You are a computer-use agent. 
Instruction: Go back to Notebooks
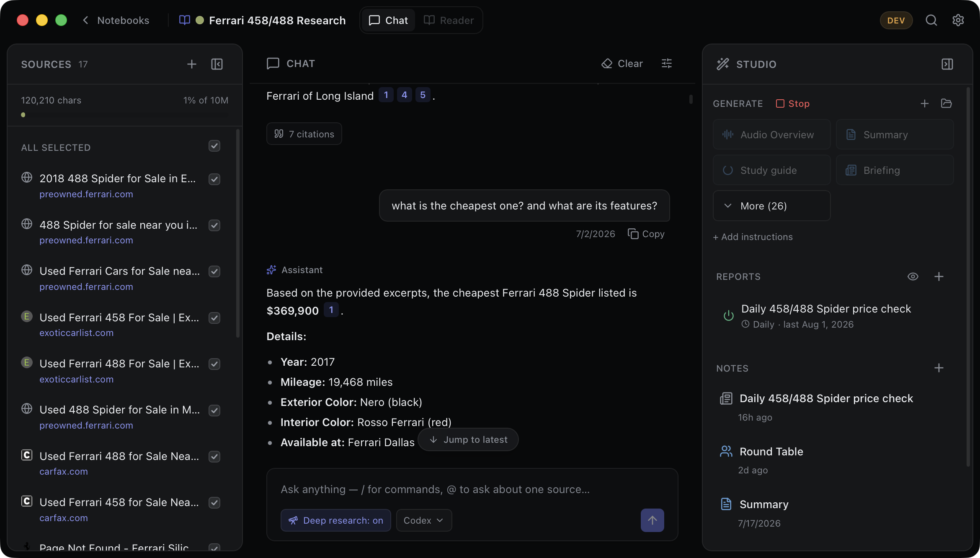pos(116,20)
